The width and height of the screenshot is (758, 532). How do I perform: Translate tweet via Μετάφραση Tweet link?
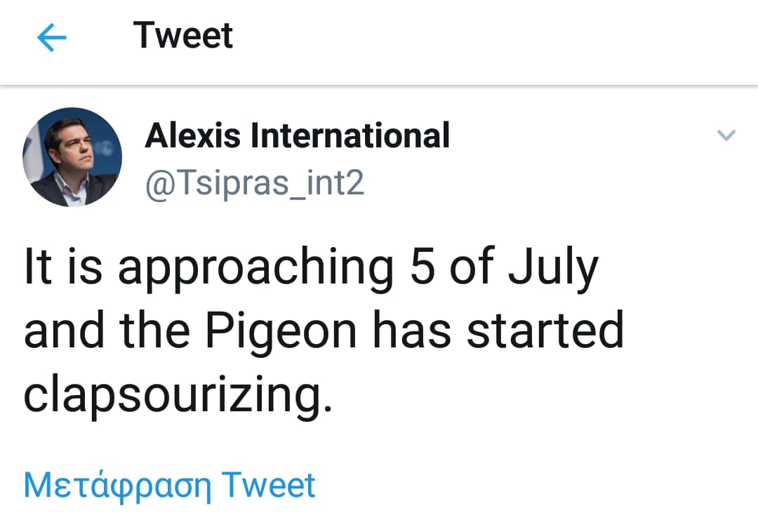click(169, 486)
